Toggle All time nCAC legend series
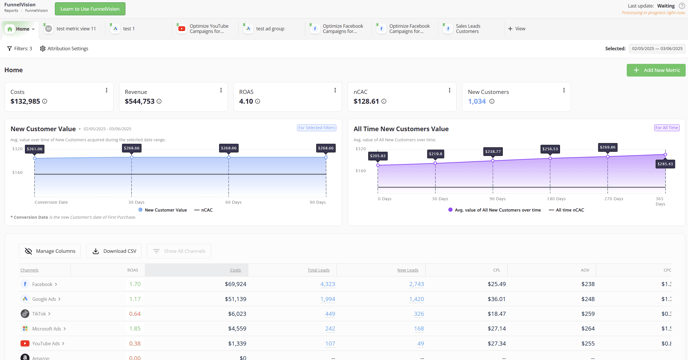 [566, 210]
